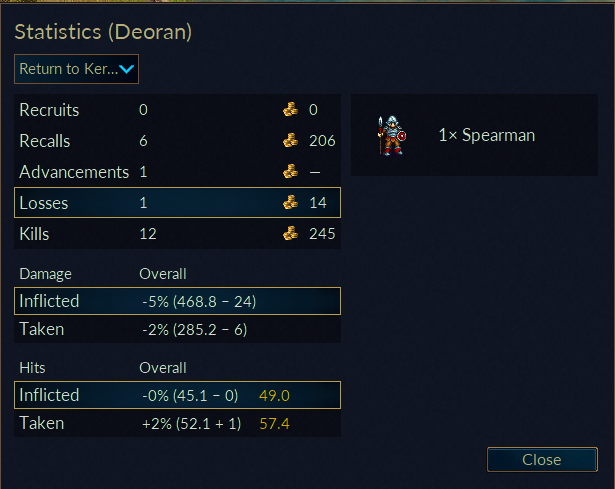Select the Hits Taken row
Viewport: 615px width, 489px height.
pyautogui.click(x=177, y=423)
